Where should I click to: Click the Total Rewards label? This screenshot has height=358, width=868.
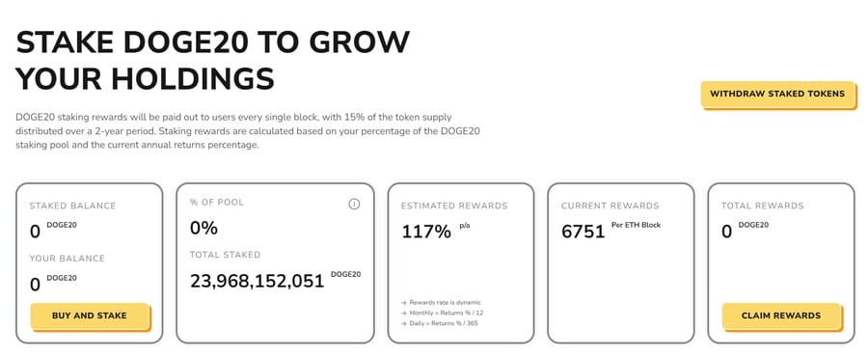click(762, 206)
